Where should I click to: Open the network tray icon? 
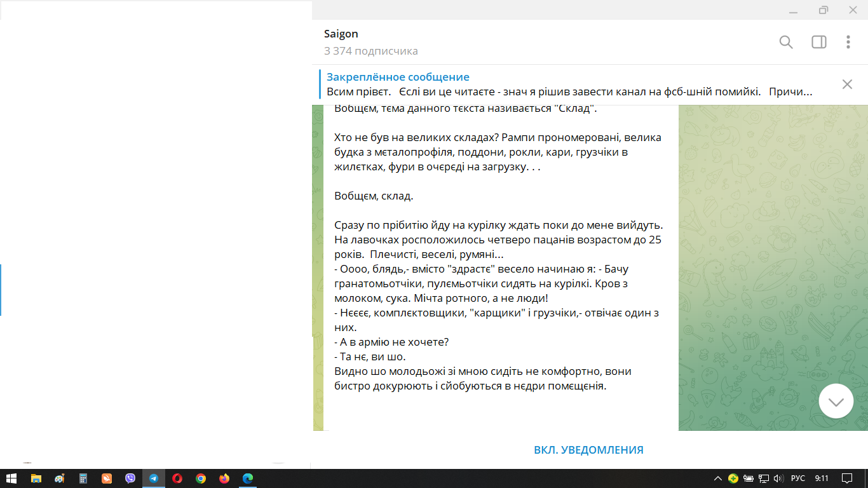[764, 478]
